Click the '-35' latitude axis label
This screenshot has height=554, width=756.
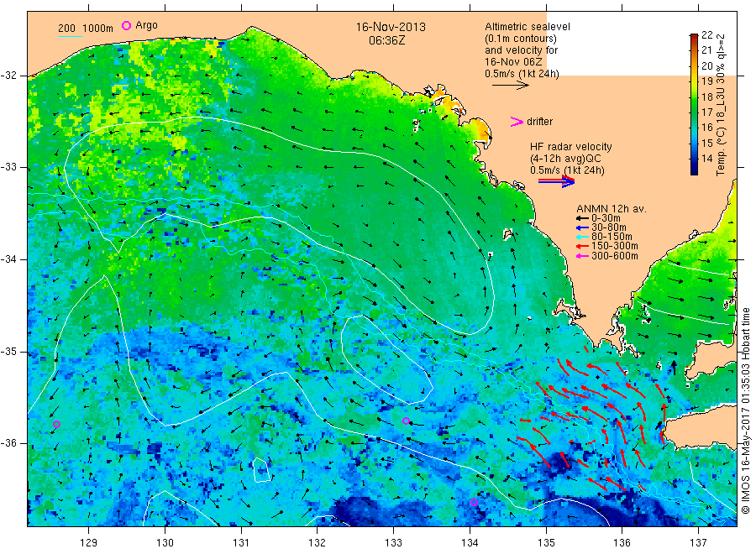8,352
